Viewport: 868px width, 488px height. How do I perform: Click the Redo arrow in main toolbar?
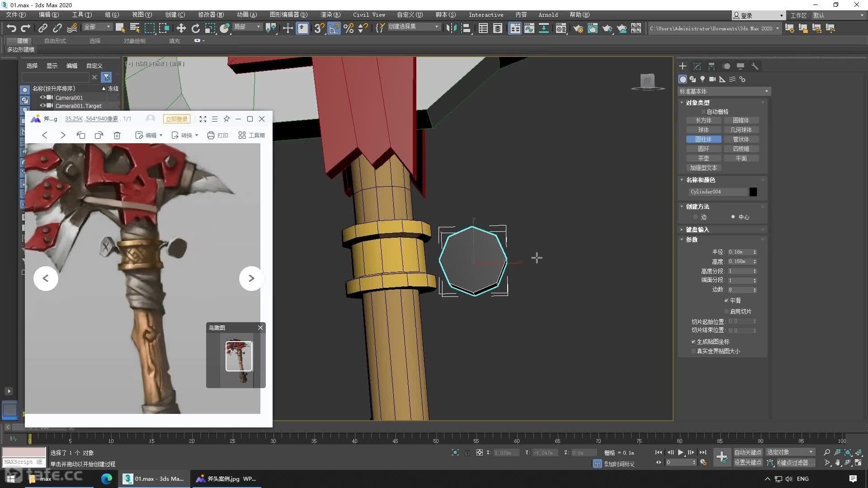click(26, 28)
